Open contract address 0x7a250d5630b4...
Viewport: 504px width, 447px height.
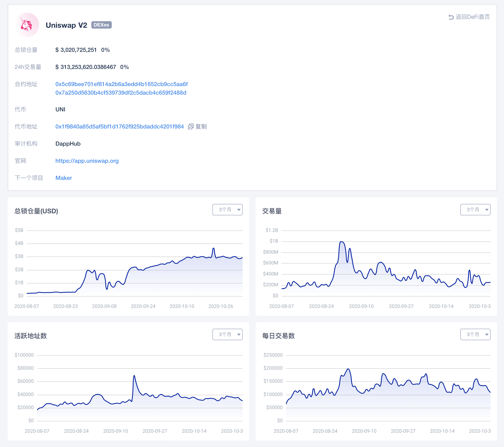[x=121, y=93]
